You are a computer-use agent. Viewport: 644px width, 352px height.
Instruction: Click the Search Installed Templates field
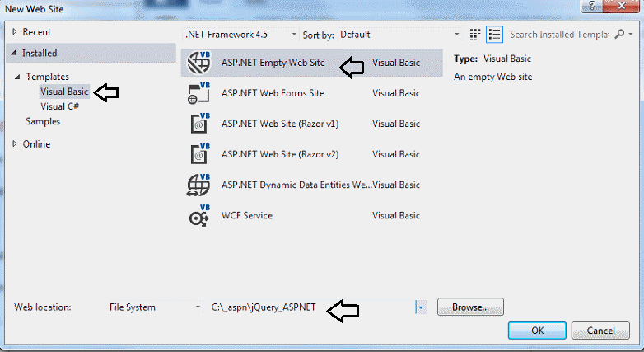pos(559,35)
